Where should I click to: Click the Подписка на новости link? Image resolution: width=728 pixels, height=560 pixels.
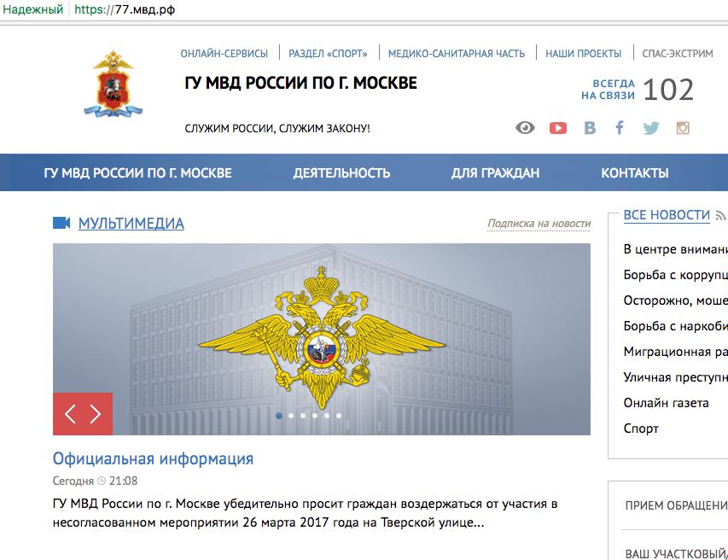(539, 224)
